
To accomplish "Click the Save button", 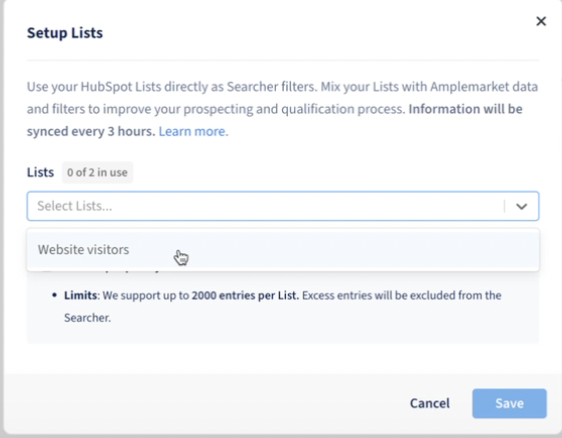I will coord(509,404).
